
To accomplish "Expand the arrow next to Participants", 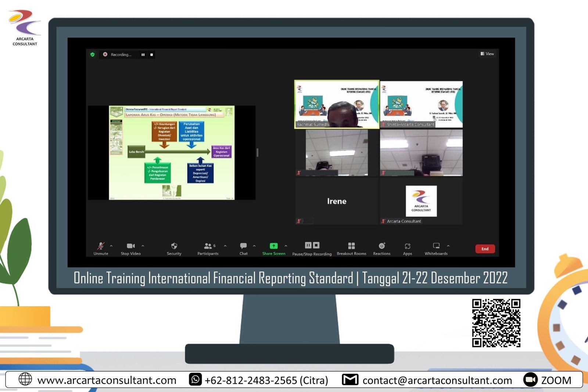I will point(225,246).
